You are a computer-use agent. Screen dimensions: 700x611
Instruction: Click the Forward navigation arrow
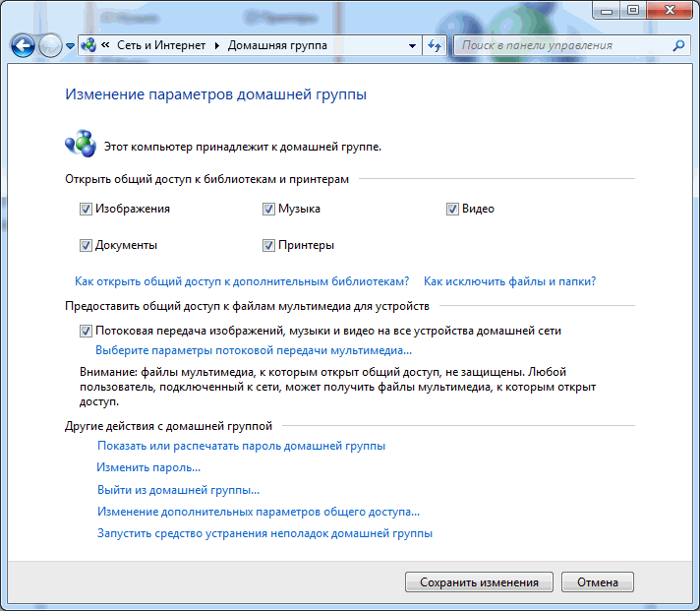point(50,45)
